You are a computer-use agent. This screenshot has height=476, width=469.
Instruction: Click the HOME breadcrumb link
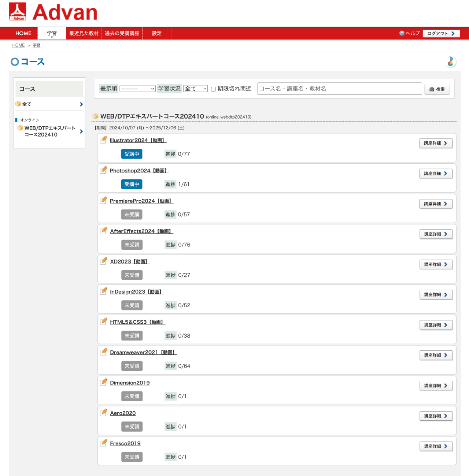pyautogui.click(x=18, y=45)
